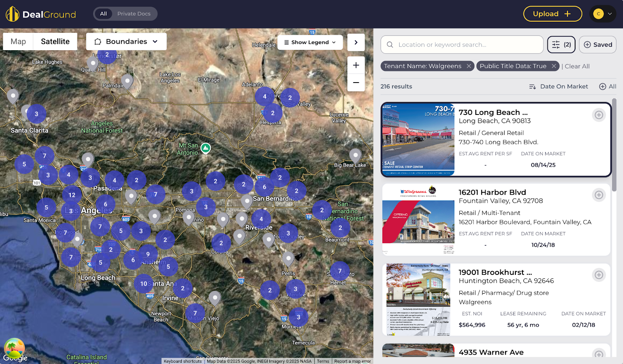Remove the Public Title Data: True filter
623x364 pixels.
(554, 66)
